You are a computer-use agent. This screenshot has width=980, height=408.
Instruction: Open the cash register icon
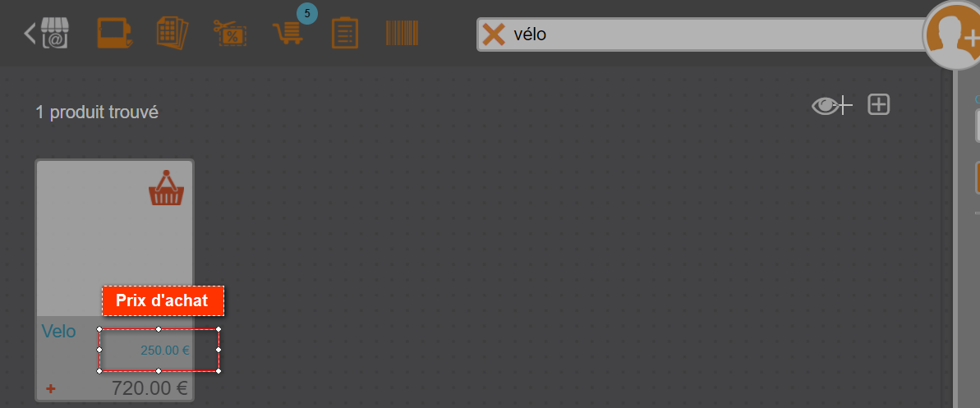(x=115, y=33)
